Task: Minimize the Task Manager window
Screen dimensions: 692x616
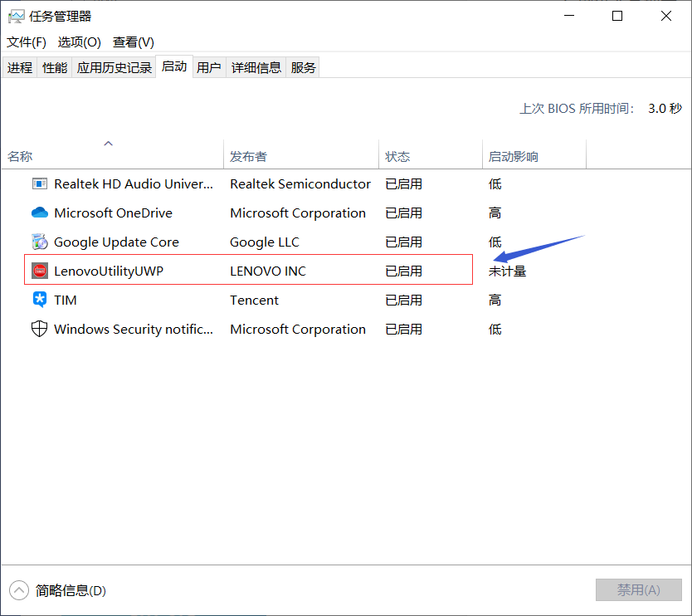Action: click(569, 16)
